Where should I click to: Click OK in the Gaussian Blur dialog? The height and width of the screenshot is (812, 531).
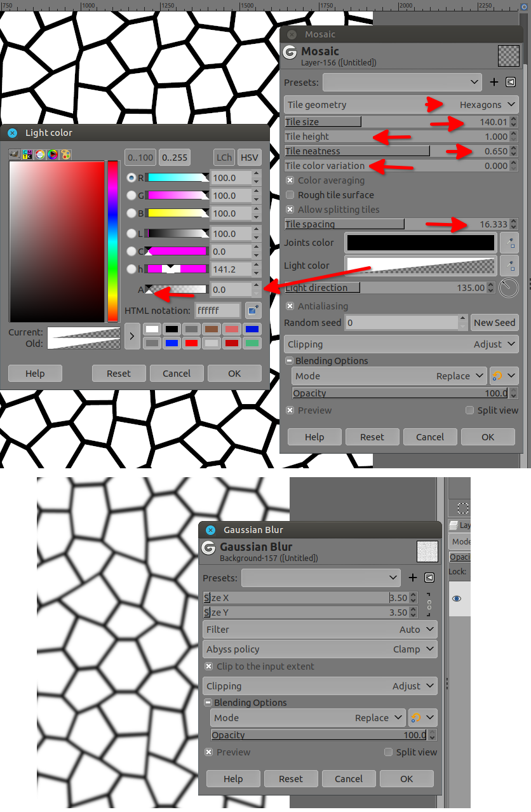coord(407,779)
